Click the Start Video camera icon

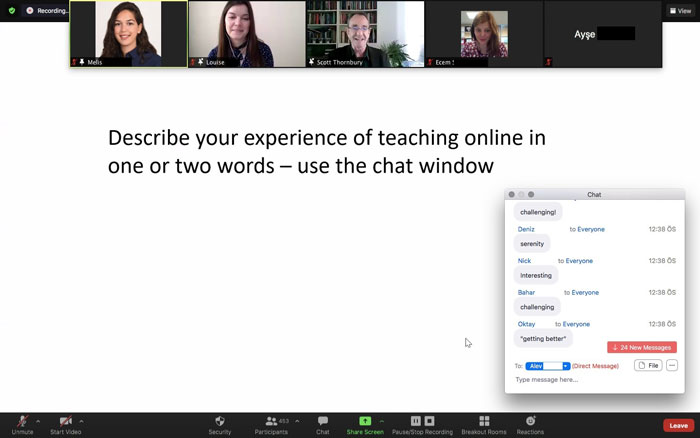pyautogui.click(x=65, y=421)
